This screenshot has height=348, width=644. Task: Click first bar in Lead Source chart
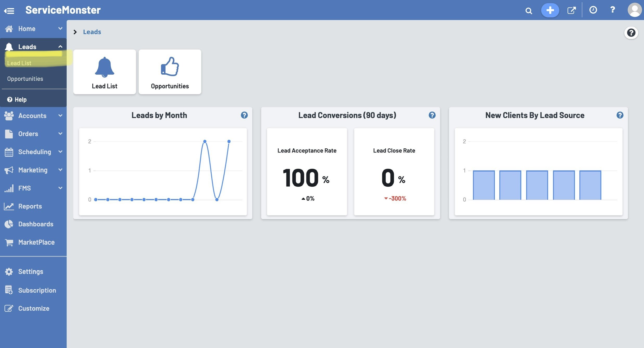click(484, 185)
